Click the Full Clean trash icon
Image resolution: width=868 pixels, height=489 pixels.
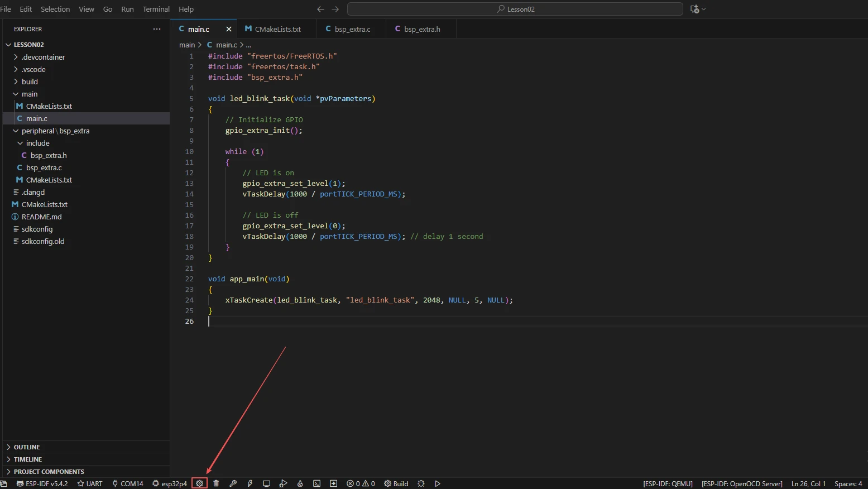pos(216,483)
